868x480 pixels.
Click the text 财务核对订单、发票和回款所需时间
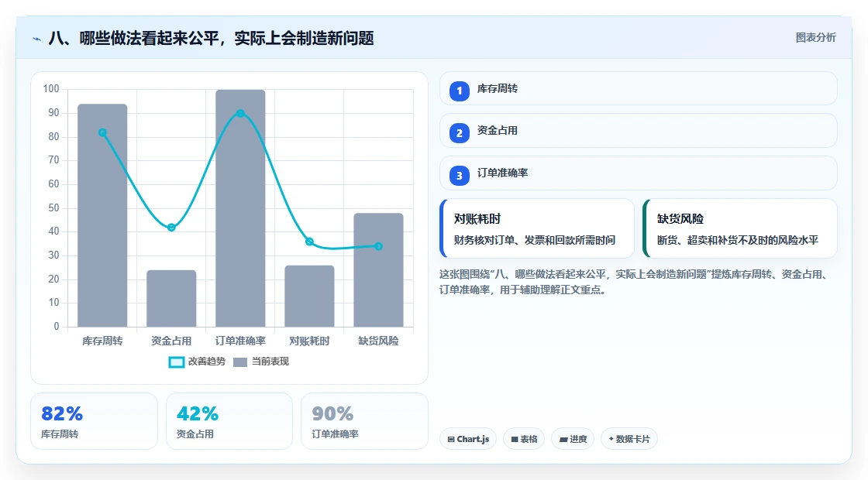coord(534,240)
